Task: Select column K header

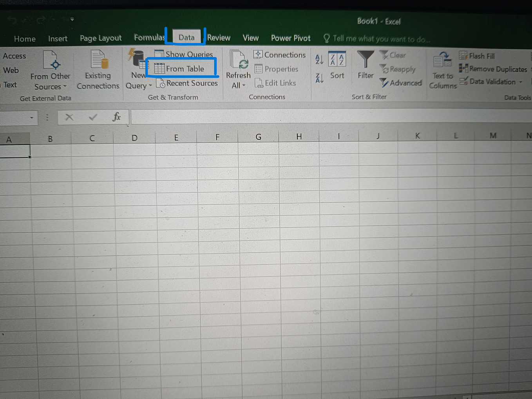Action: (x=417, y=136)
